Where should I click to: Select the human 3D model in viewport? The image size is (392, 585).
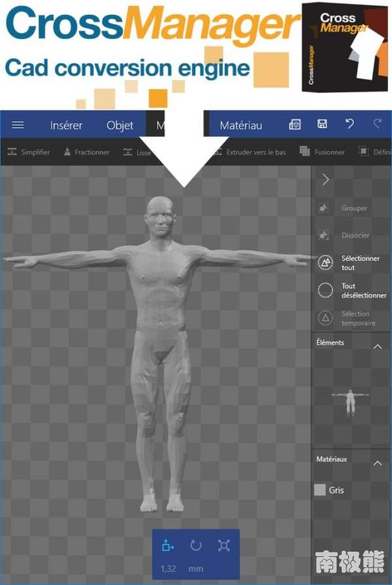160,354
